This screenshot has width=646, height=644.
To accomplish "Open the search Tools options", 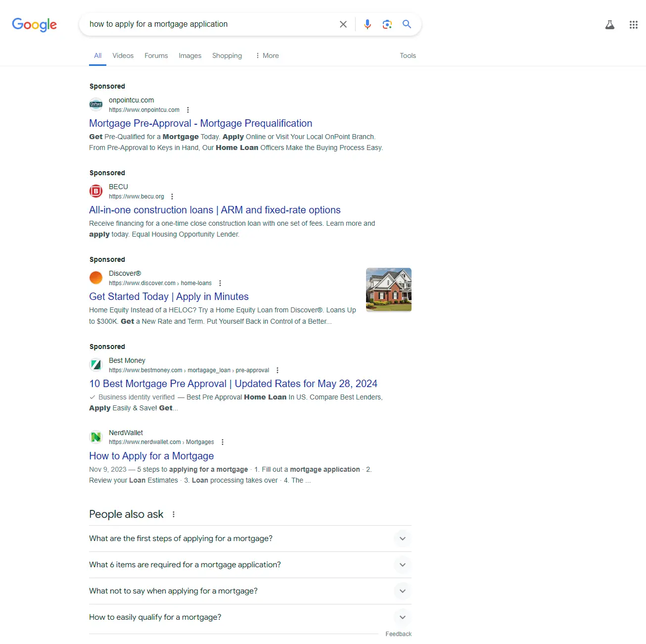I will point(408,55).
